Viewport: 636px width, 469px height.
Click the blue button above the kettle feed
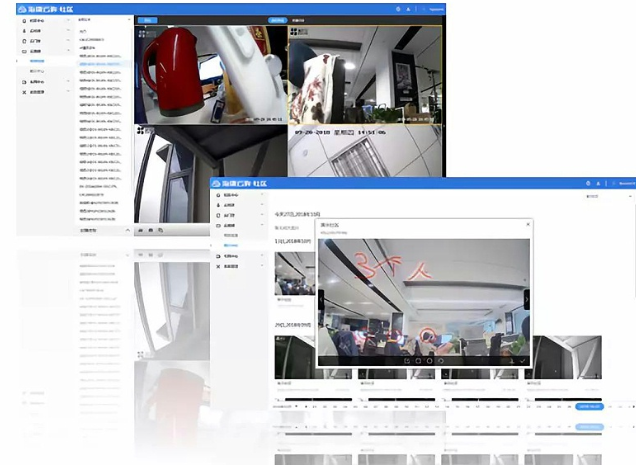coord(147,20)
